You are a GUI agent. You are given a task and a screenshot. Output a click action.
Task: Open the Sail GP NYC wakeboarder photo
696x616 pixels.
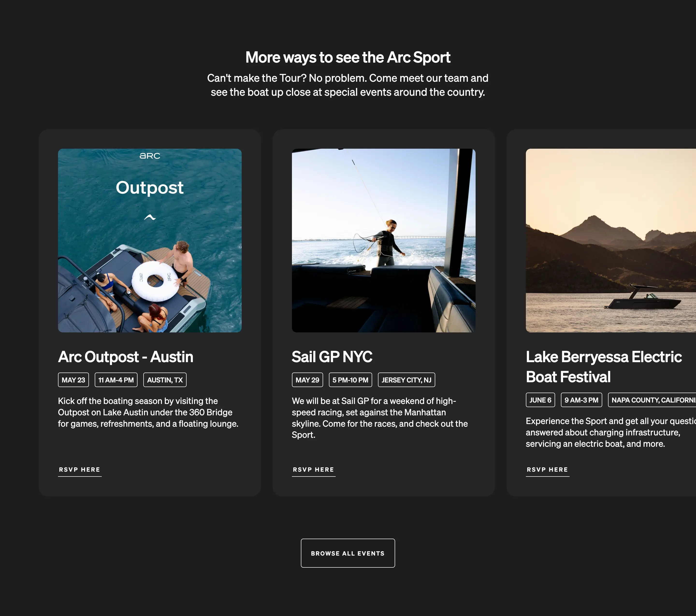pyautogui.click(x=384, y=240)
